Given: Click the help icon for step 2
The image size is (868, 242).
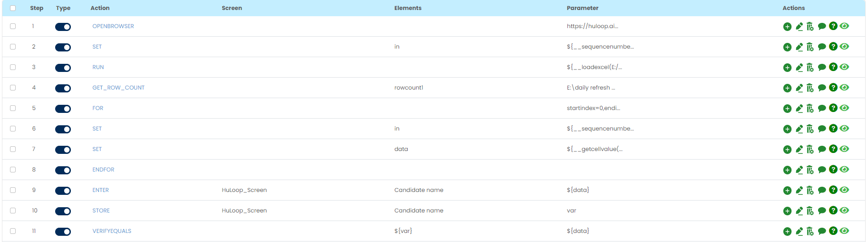Looking at the screenshot, I should (x=833, y=47).
